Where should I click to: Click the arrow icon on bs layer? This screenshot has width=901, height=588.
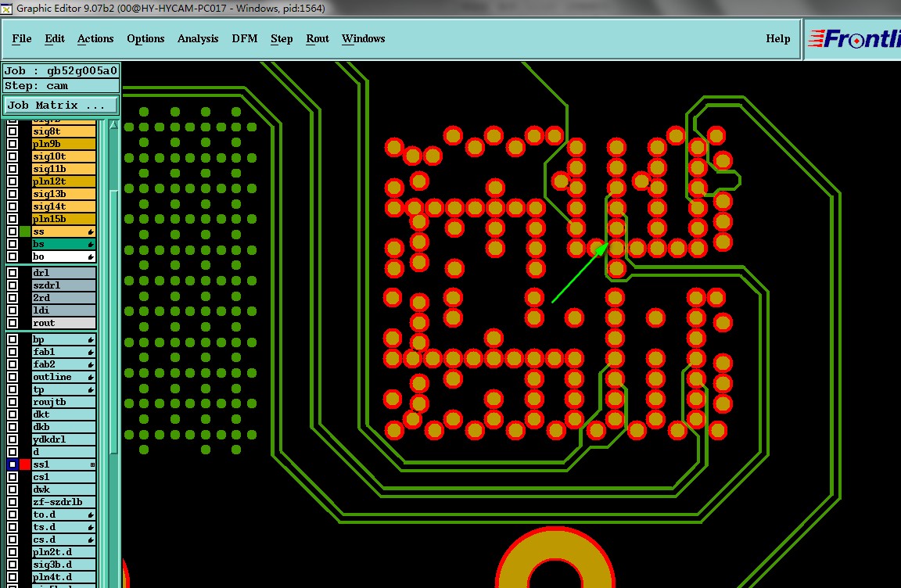tap(91, 244)
